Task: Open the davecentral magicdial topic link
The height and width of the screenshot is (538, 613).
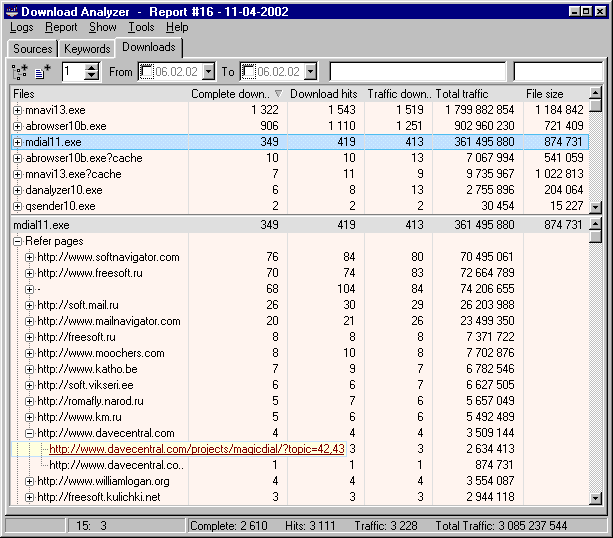Action: (197, 449)
